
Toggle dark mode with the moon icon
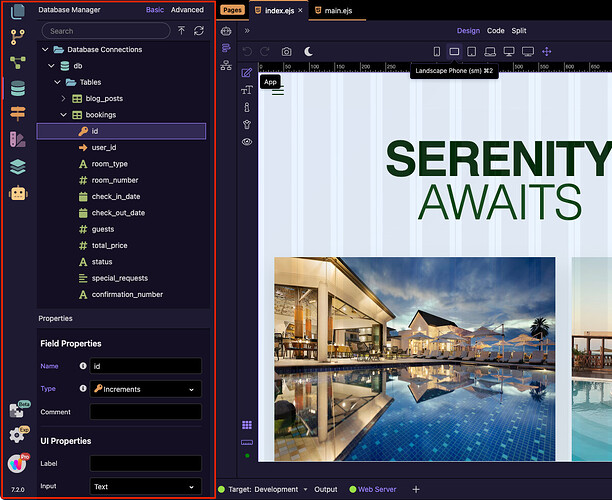click(x=309, y=51)
